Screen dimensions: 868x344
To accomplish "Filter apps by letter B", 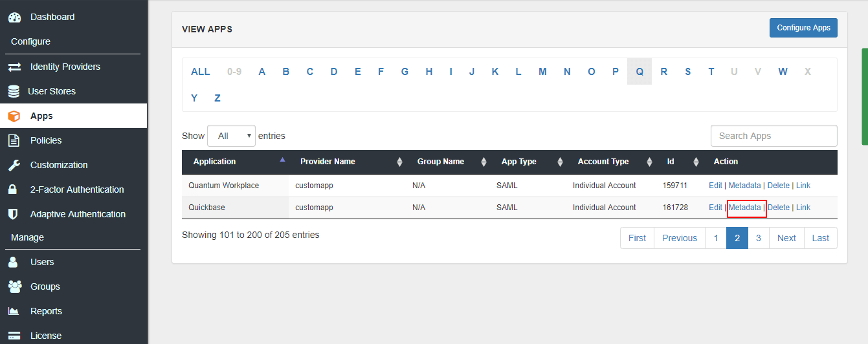I will 285,72.
